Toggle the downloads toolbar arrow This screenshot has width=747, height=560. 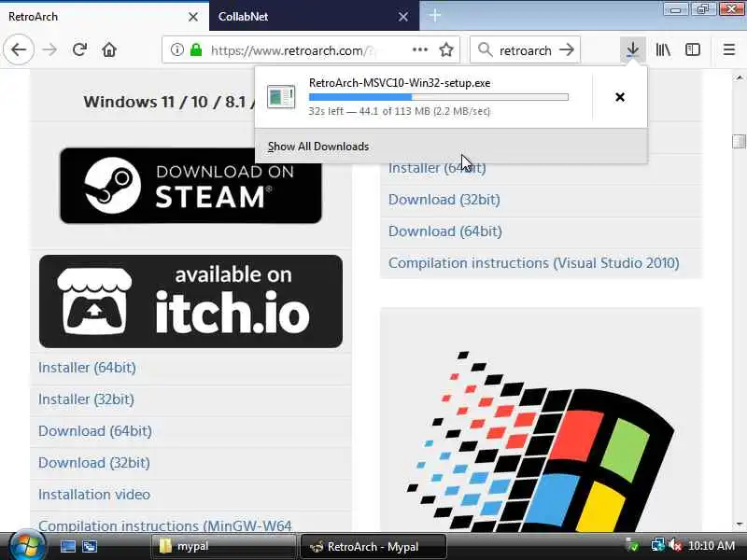[633, 49]
